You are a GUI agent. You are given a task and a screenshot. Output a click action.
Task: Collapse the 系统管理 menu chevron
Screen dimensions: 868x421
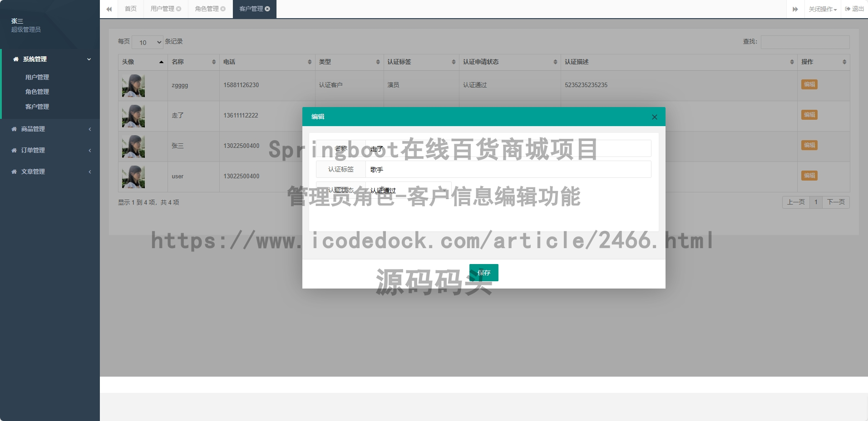[x=89, y=59]
